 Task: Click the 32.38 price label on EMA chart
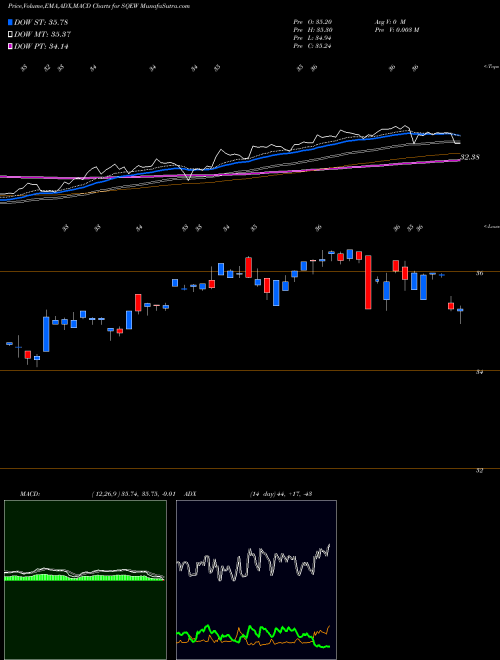[x=470, y=157]
